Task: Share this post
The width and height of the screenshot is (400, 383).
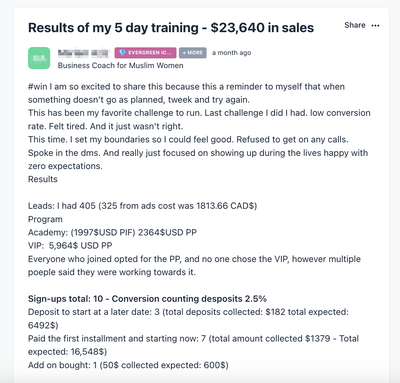Action: point(355,25)
